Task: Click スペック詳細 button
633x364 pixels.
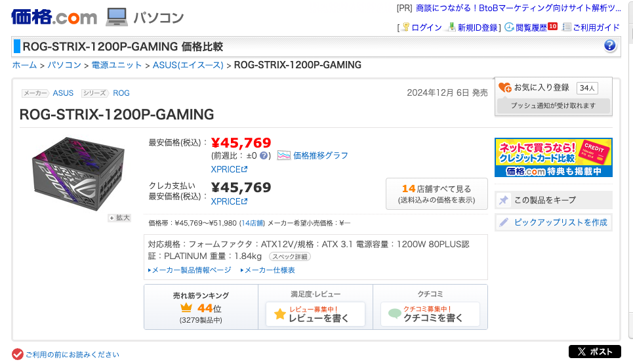Action: [x=289, y=256]
